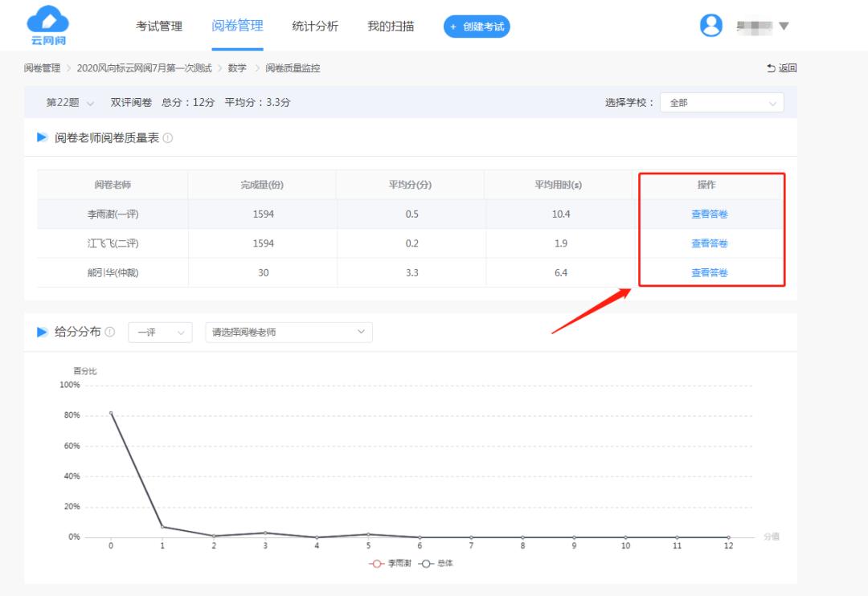Click the user avatar icon

click(x=710, y=25)
